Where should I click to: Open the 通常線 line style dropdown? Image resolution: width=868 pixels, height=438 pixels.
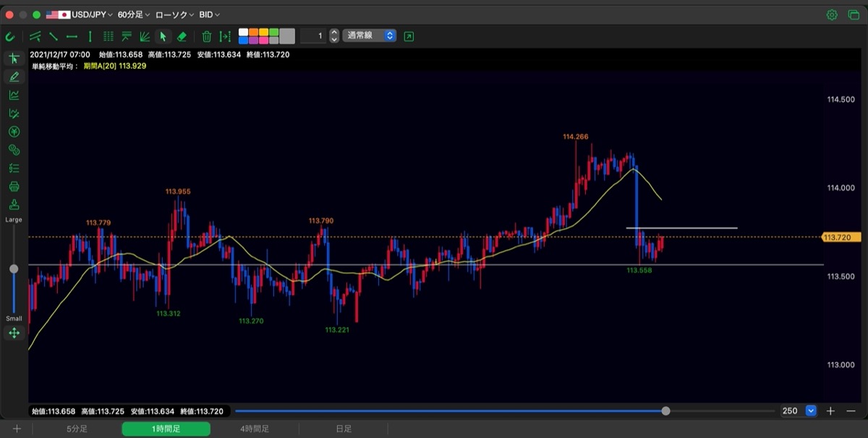click(x=370, y=35)
